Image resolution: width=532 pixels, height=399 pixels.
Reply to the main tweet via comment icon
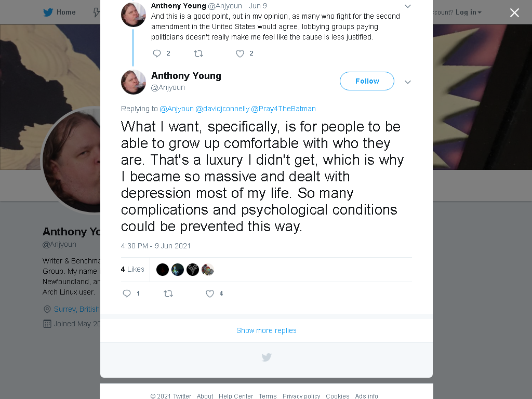tap(127, 294)
